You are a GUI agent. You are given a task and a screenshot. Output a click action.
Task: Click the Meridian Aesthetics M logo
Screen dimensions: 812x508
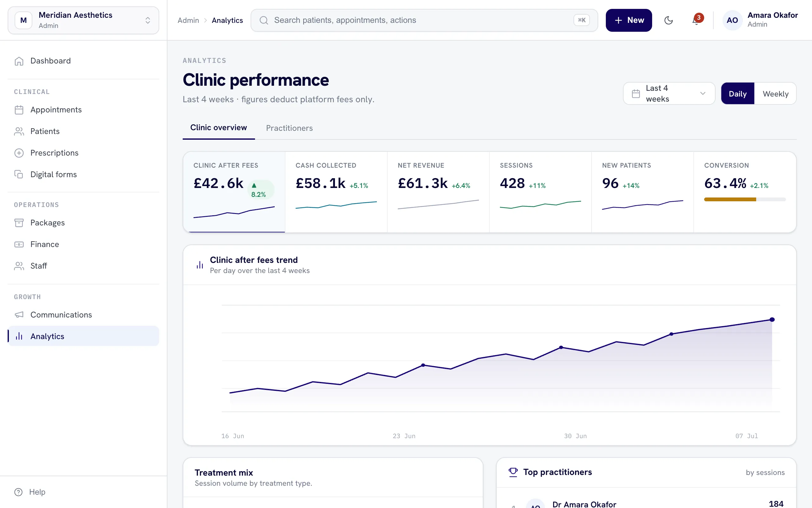pos(23,20)
